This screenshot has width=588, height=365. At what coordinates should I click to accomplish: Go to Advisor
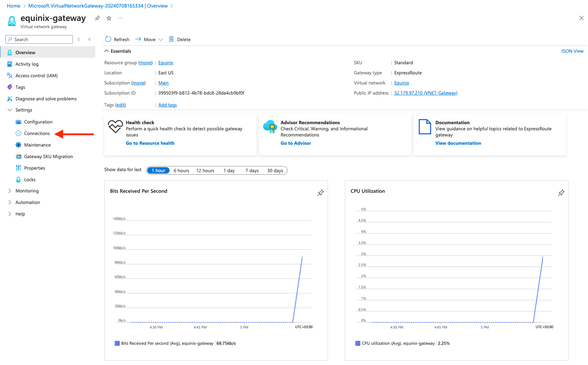click(296, 143)
